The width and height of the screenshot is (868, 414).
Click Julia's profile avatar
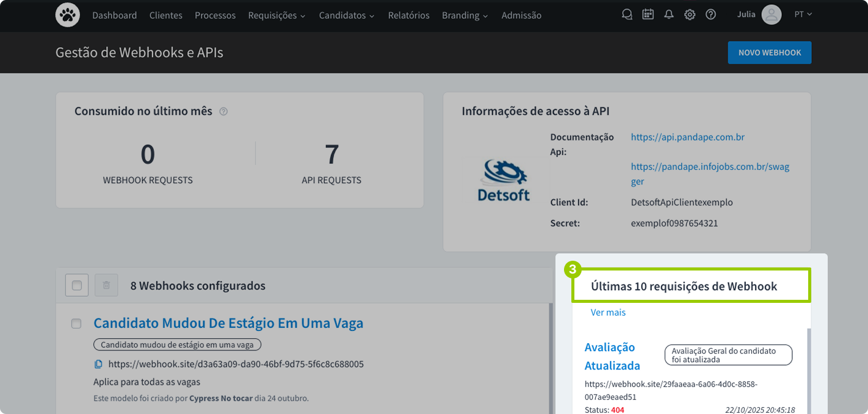pos(772,15)
